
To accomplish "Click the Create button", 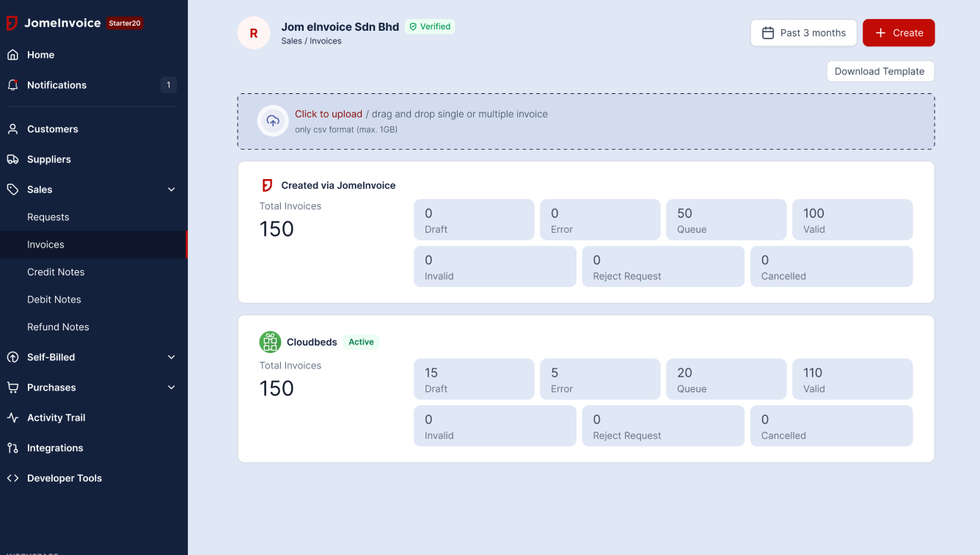I will [x=899, y=32].
